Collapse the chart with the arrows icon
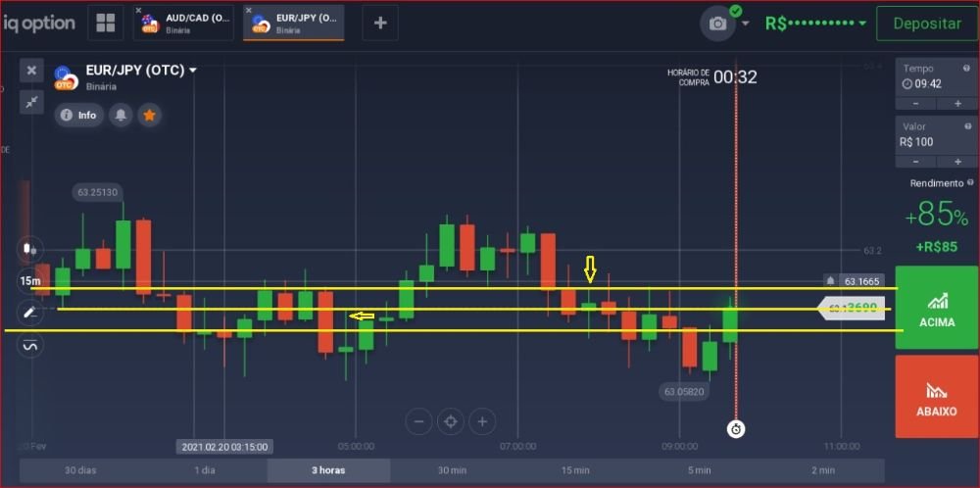The height and width of the screenshot is (488, 980). 31,101
